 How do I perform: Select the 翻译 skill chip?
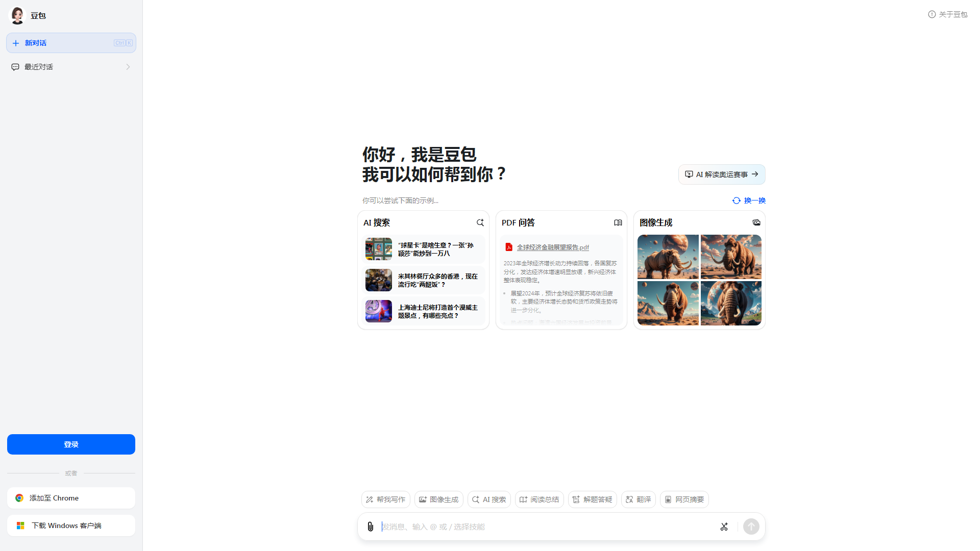(639, 499)
